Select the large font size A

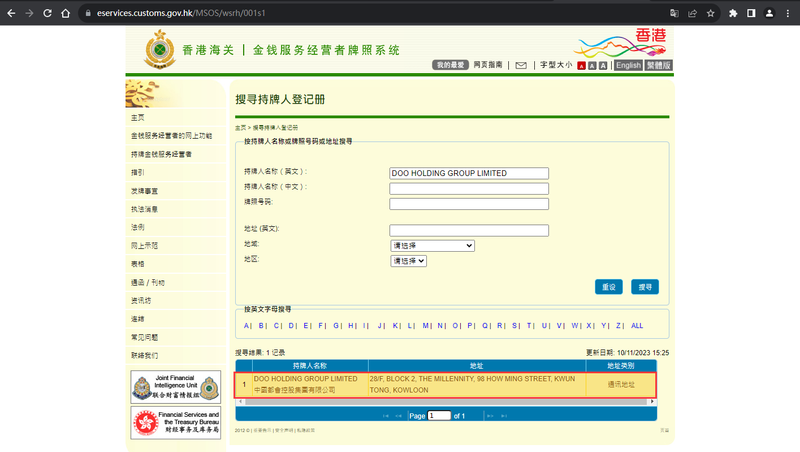pos(603,66)
